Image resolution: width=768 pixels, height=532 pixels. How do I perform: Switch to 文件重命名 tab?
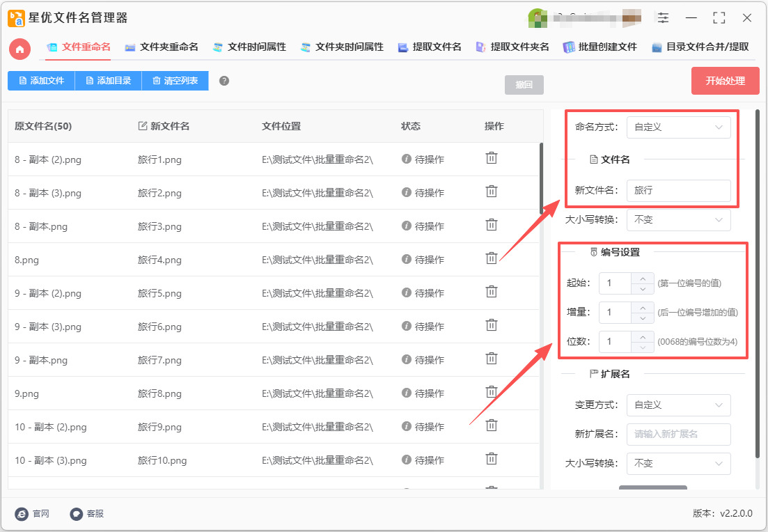click(x=79, y=47)
